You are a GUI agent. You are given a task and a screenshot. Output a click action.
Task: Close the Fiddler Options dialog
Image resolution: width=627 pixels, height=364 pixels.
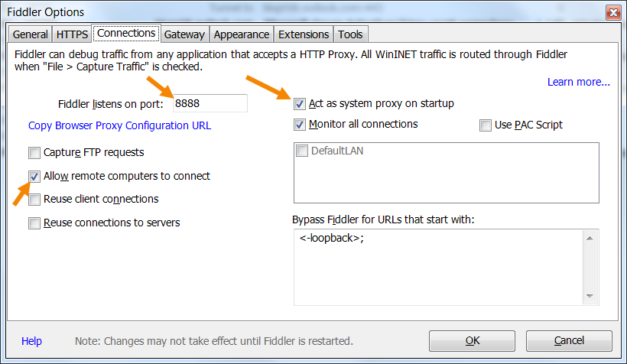612,12
